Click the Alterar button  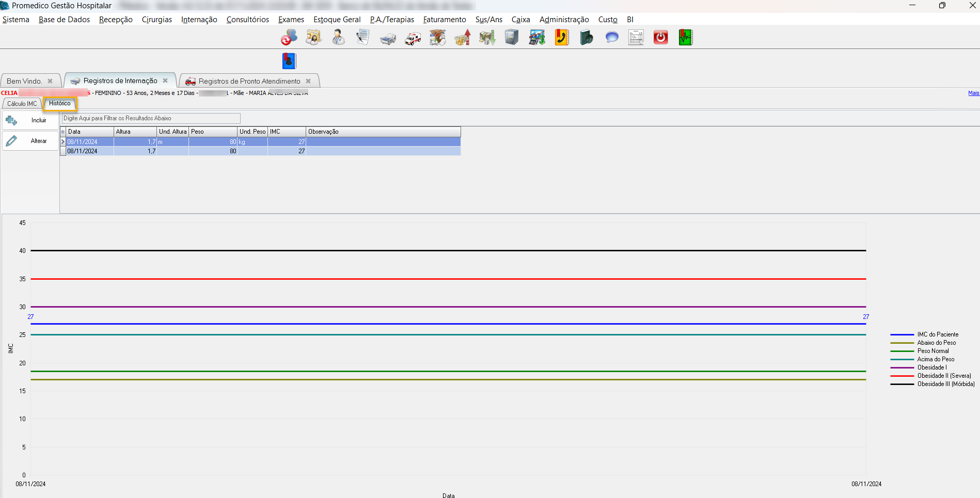[x=31, y=141]
